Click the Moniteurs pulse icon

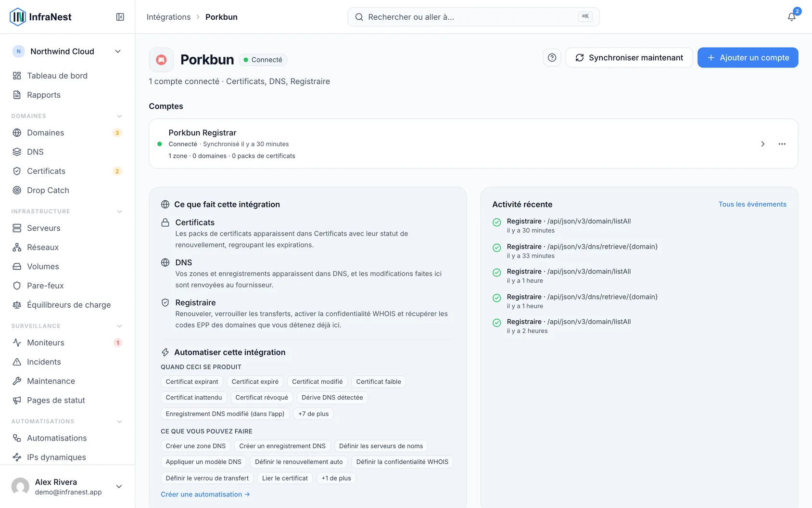pos(17,342)
